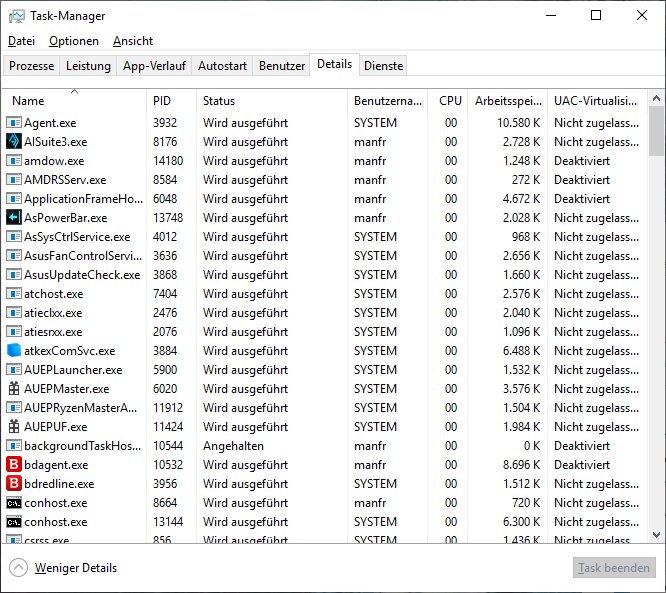The width and height of the screenshot is (666, 593).
Task: Click the atiesrxx.exe icon
Action: click(x=14, y=332)
